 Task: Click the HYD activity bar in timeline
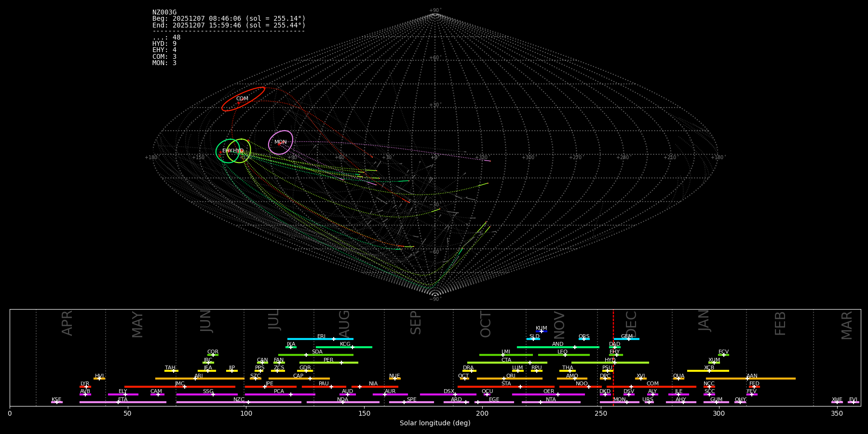point(610,363)
